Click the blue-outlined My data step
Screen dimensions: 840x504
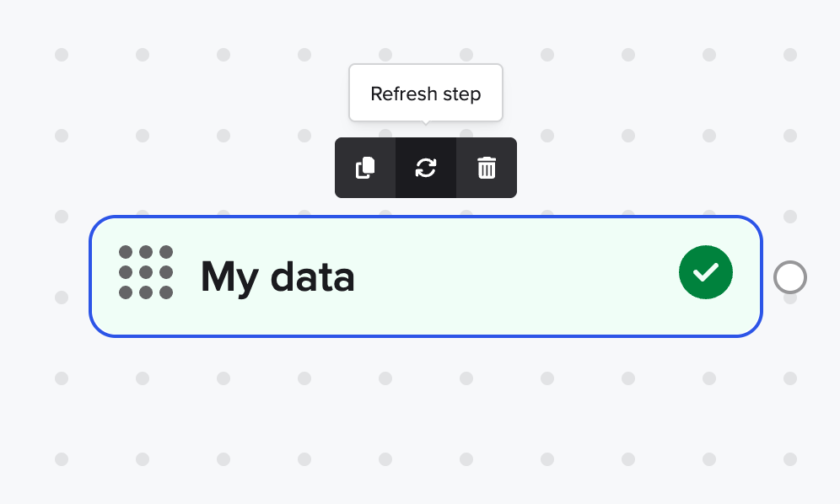click(426, 276)
